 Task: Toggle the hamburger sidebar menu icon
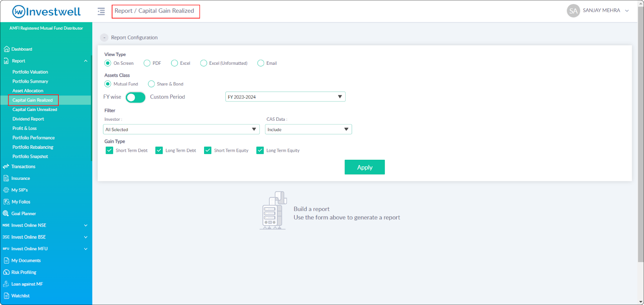pyautogui.click(x=101, y=11)
